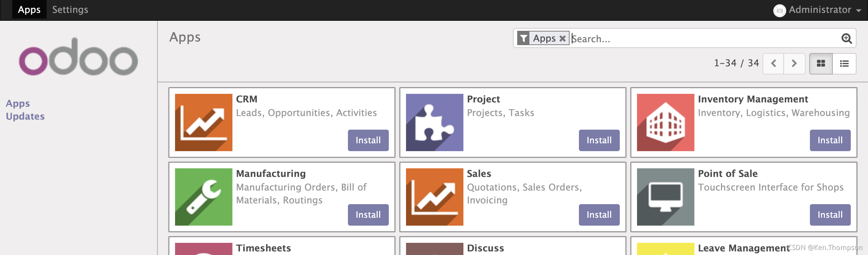Go to next page of apps
The width and height of the screenshot is (868, 255).
pyautogui.click(x=794, y=63)
